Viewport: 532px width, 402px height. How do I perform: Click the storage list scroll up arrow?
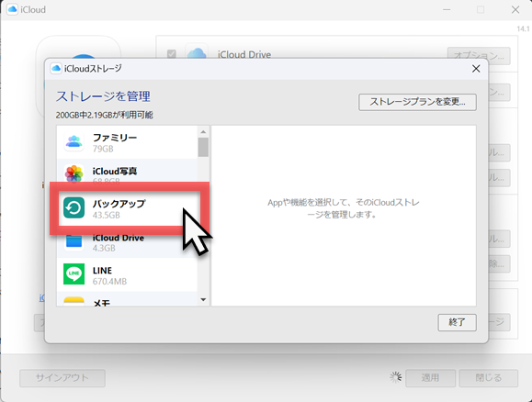203,131
